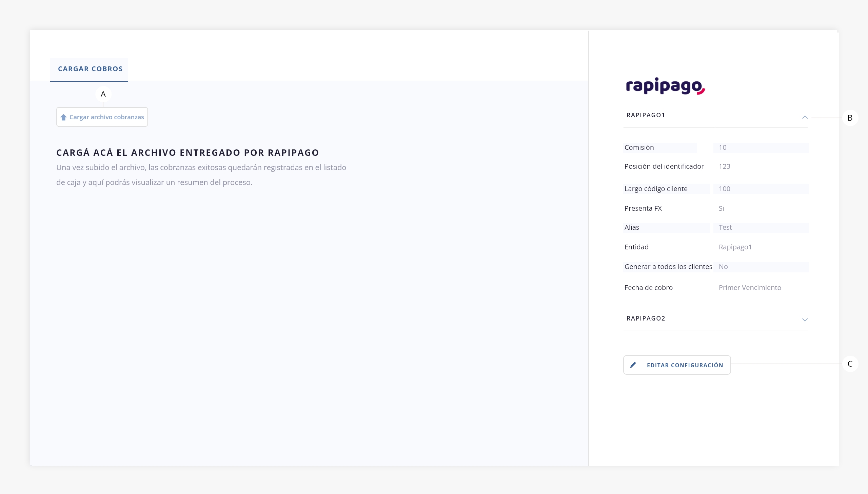
Task: Click the Entidad value Rapipago1
Action: [735, 247]
